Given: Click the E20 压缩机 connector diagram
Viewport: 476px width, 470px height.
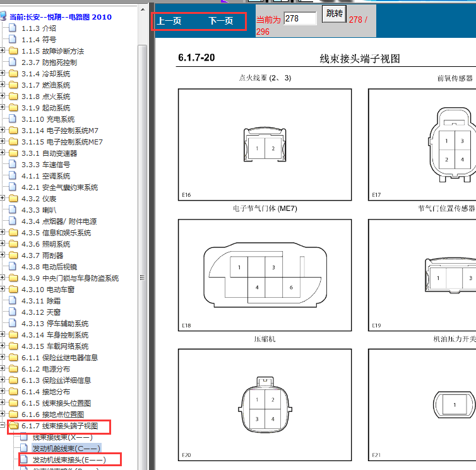Looking at the screenshot, I should pyautogui.click(x=265, y=405).
